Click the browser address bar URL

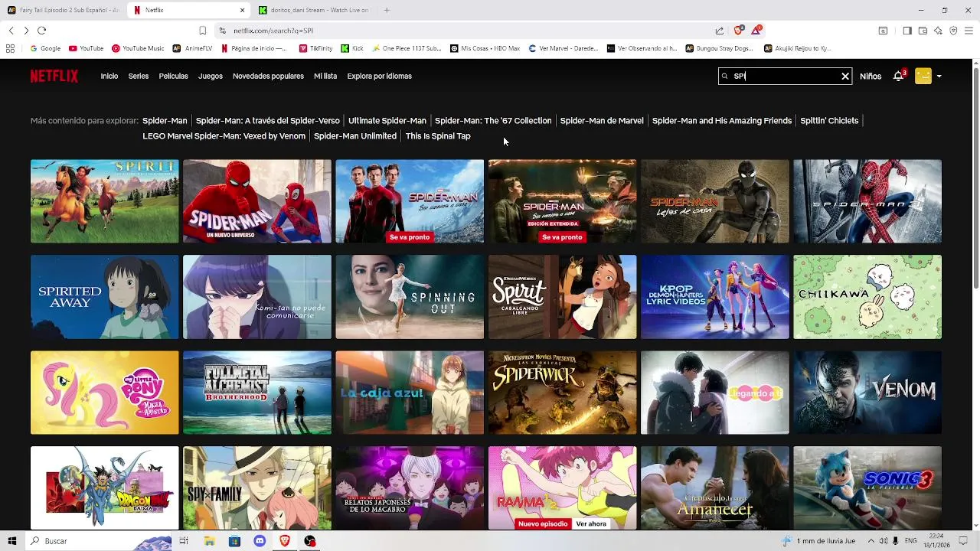(273, 31)
